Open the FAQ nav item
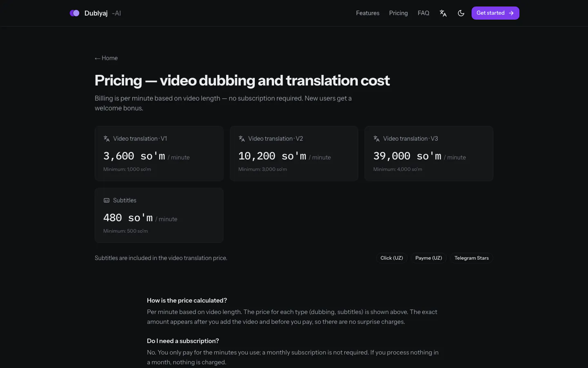This screenshot has height=368, width=588. (x=423, y=13)
